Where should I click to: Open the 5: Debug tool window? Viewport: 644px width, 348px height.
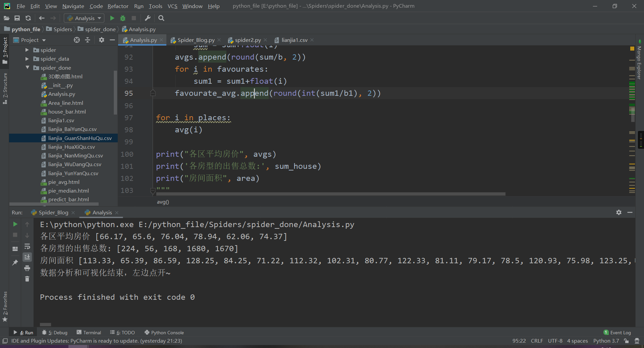pos(55,332)
